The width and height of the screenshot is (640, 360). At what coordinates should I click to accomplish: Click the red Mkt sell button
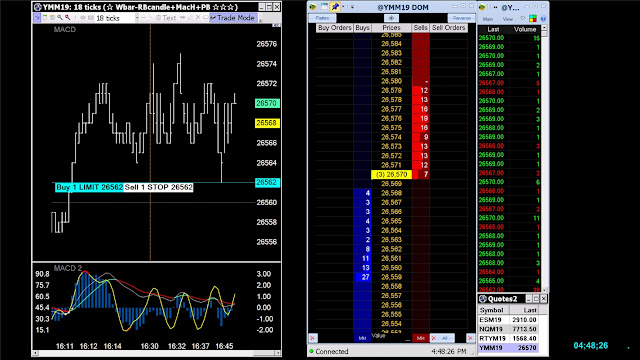tap(420, 338)
